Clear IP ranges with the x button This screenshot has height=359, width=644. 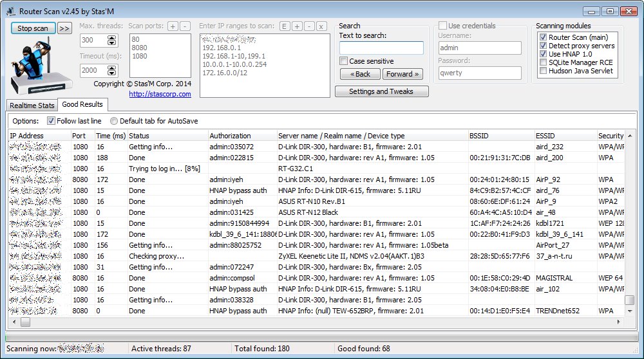point(321,26)
